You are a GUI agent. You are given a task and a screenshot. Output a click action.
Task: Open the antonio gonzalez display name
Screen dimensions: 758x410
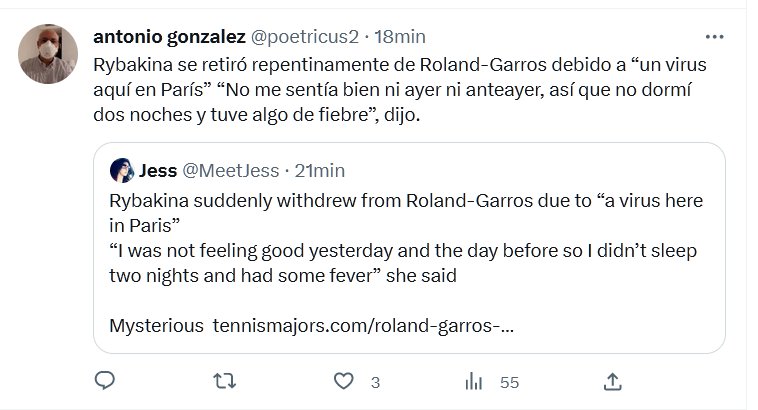[169, 37]
